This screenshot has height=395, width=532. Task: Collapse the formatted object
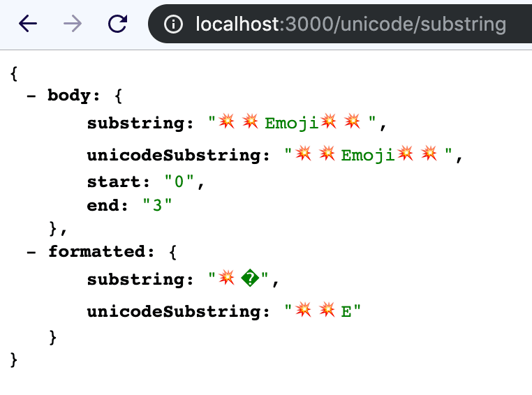(31, 252)
